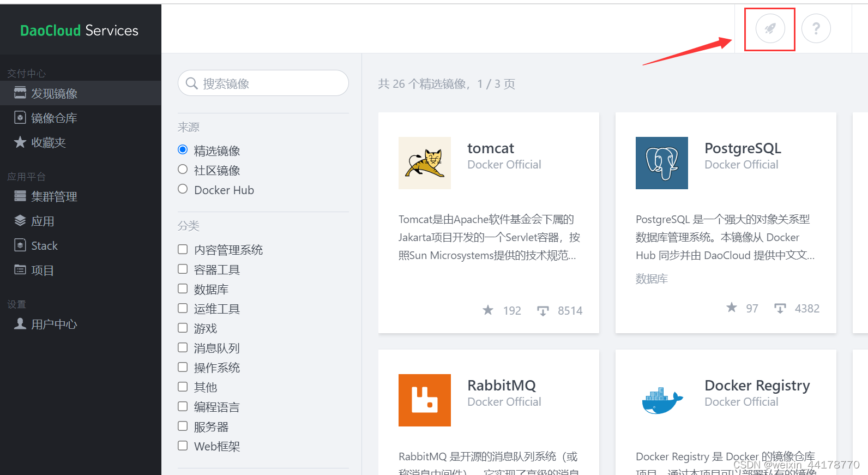Click the star icon on PostgreSQL card
The width and height of the screenshot is (868, 475).
coord(732,308)
